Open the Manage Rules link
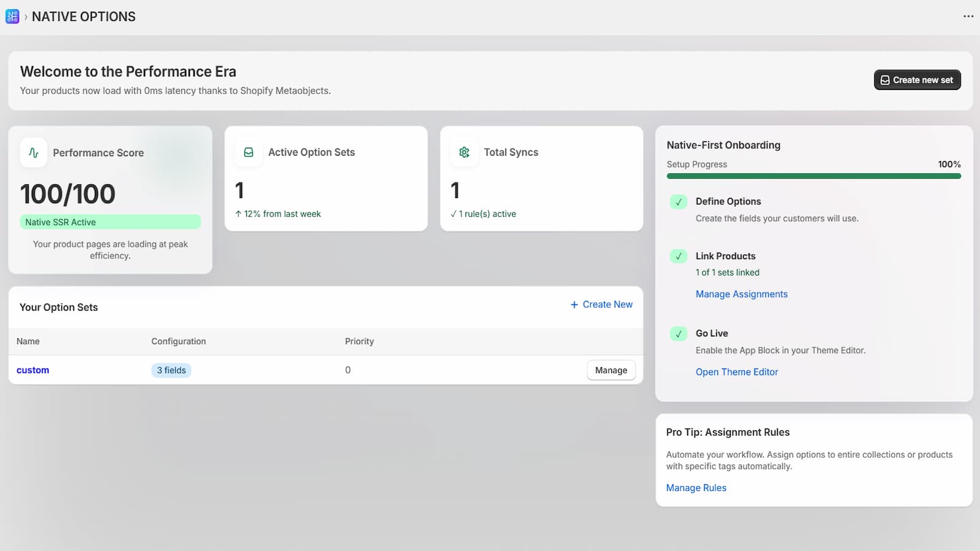 (x=696, y=488)
